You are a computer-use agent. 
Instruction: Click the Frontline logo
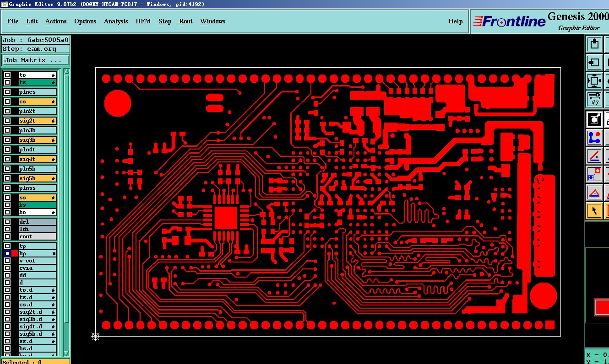[509, 21]
